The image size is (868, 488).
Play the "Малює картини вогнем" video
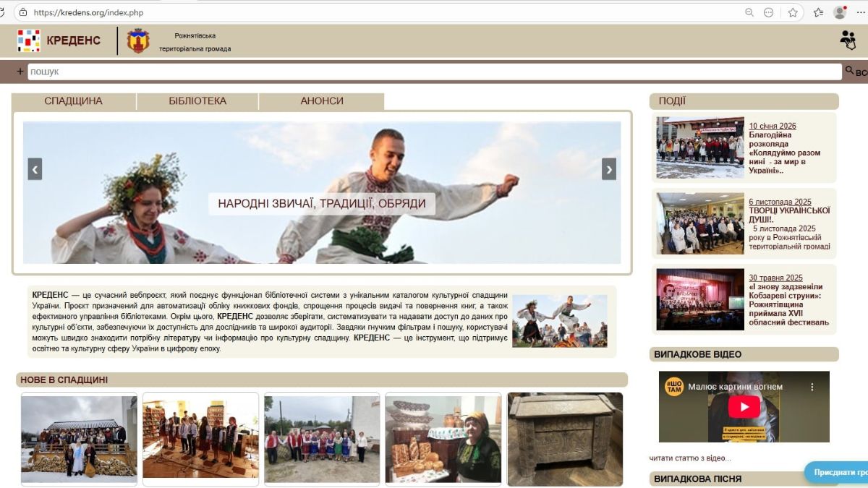pyautogui.click(x=745, y=407)
